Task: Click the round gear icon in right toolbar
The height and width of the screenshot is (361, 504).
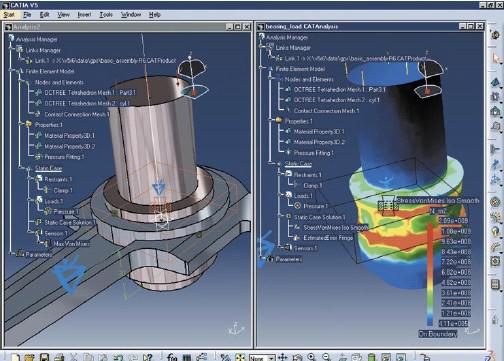Action: [496, 202]
